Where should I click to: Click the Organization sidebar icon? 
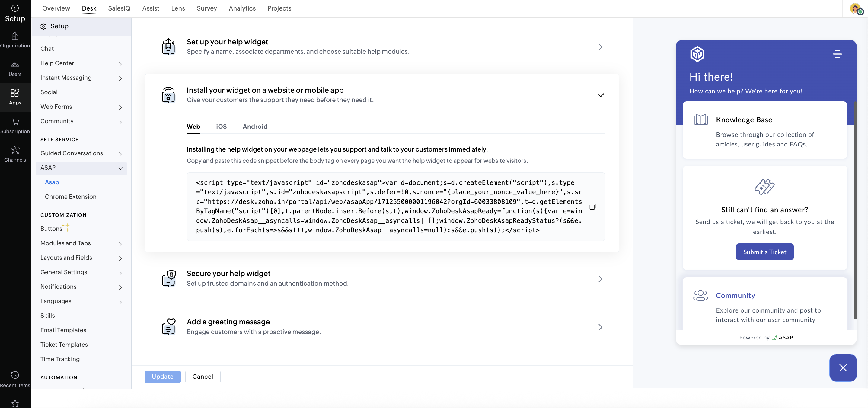[15, 36]
